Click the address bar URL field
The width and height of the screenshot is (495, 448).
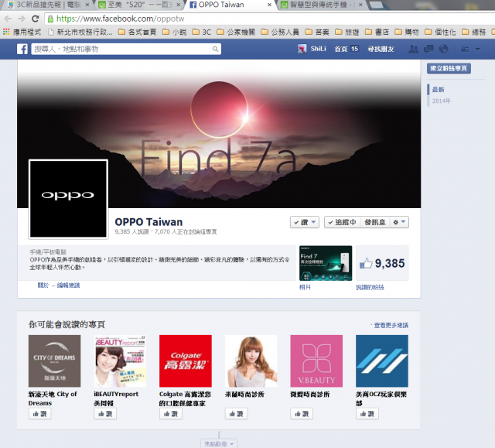270,19
